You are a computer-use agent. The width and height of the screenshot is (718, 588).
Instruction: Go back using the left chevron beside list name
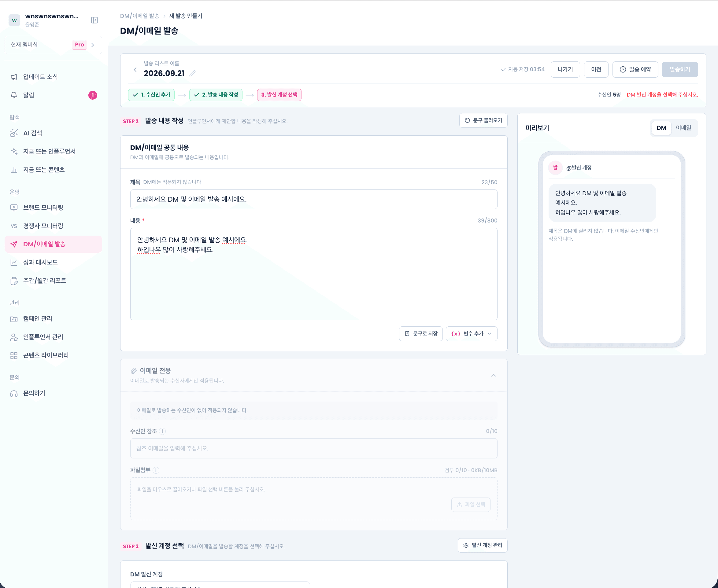coord(135,69)
